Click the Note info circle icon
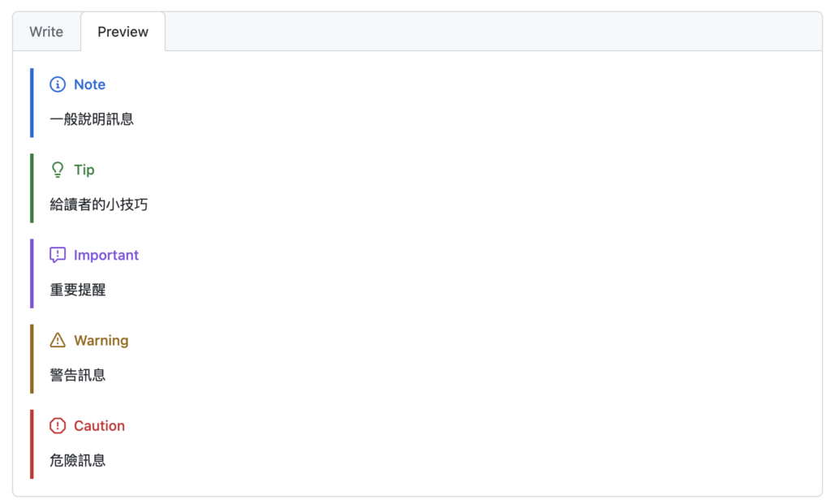This screenshot has height=504, width=831. pos(58,84)
